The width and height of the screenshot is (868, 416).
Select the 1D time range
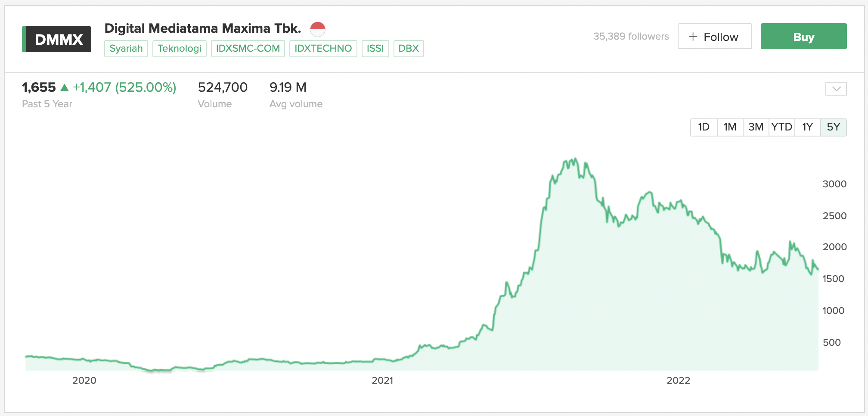(704, 127)
